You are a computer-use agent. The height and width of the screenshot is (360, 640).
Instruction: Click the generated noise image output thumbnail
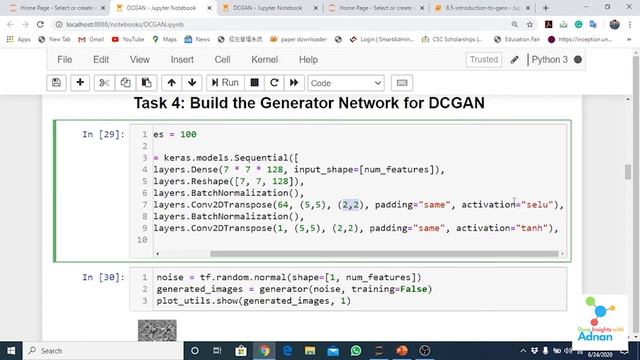[x=157, y=330]
